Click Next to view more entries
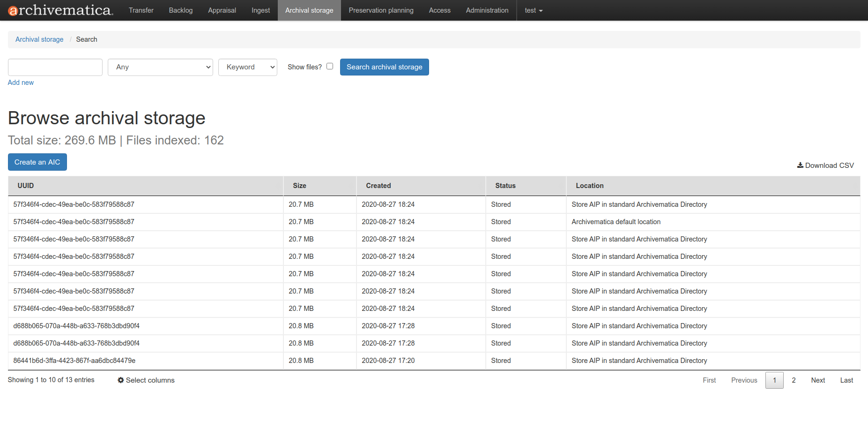The image size is (868, 445). coord(818,380)
